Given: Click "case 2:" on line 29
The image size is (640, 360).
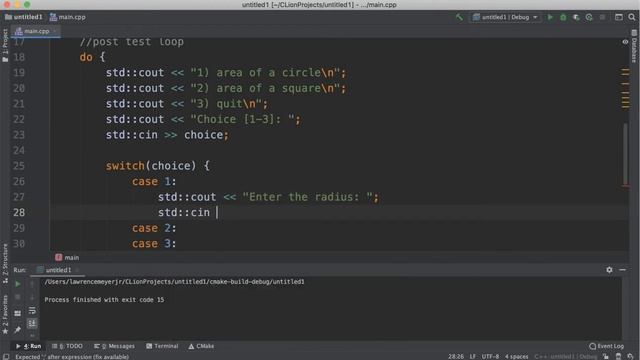Looking at the screenshot, I should [154, 228].
